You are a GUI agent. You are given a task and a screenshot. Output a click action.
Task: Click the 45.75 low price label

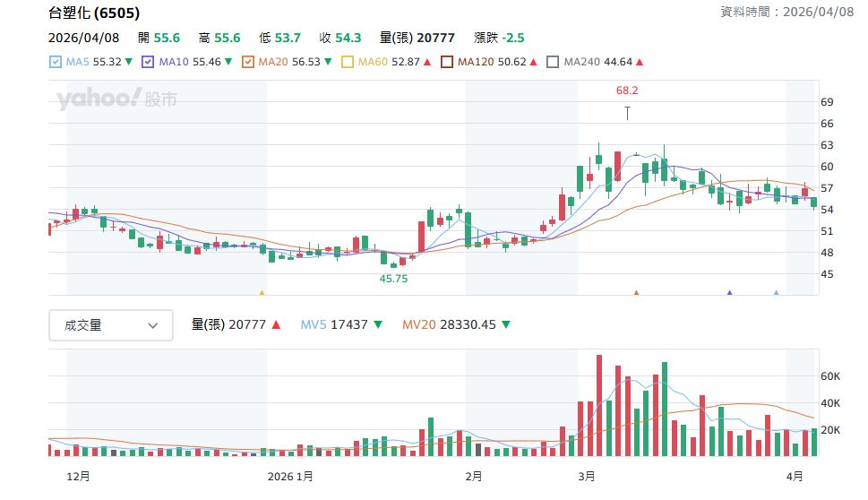pos(393,279)
